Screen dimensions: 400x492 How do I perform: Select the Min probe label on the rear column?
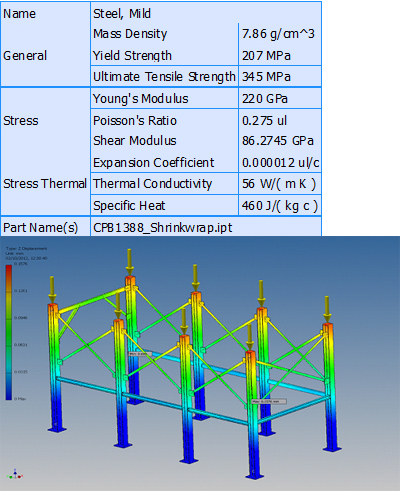140,353
